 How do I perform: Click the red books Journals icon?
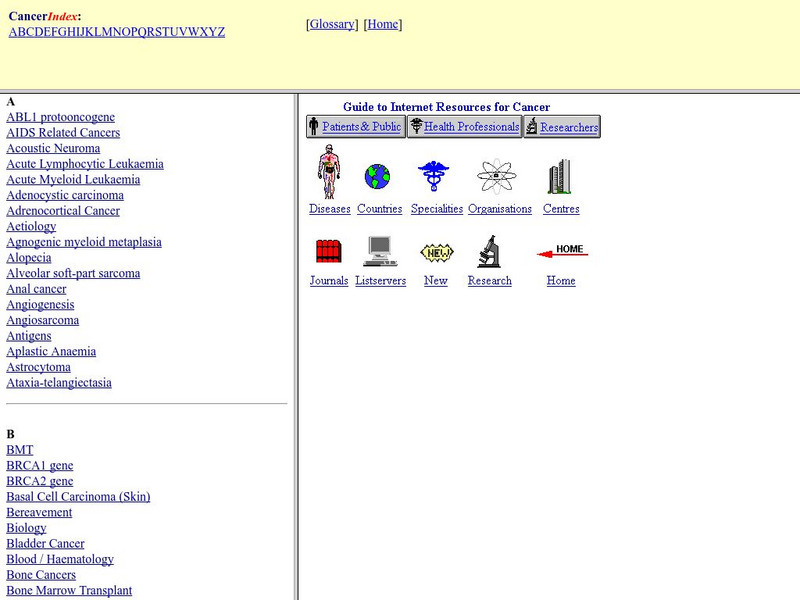(x=329, y=251)
